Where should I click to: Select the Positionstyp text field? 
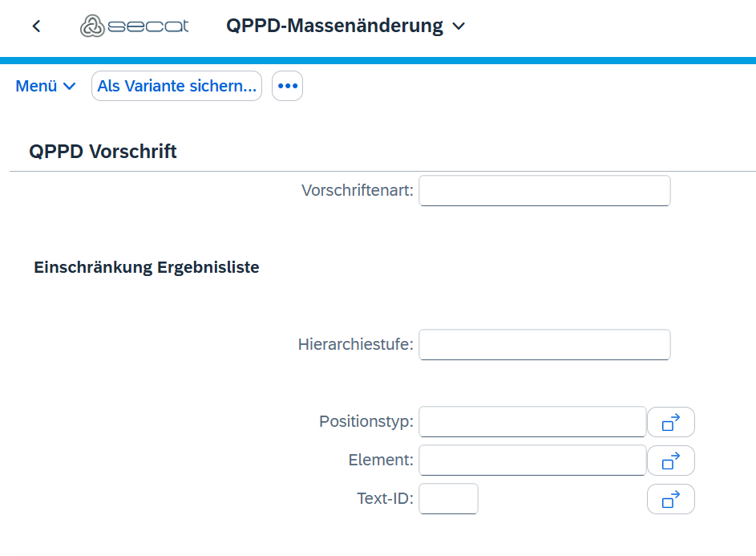pyautogui.click(x=532, y=422)
